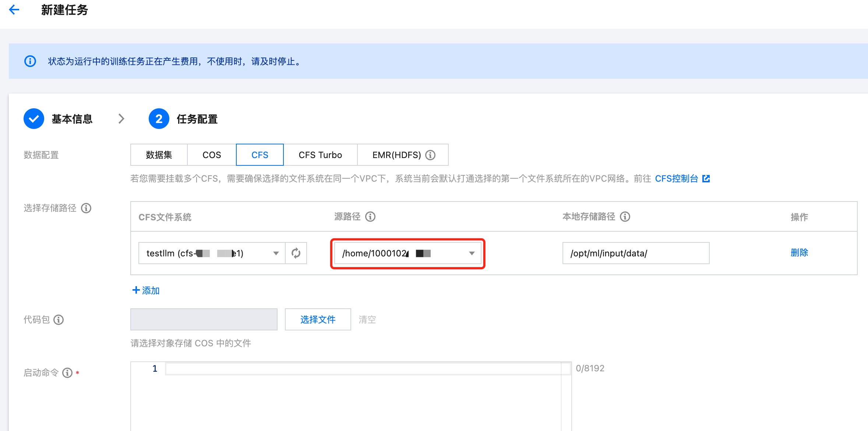
Task: Click the 任务配置 step label
Action: tap(197, 119)
